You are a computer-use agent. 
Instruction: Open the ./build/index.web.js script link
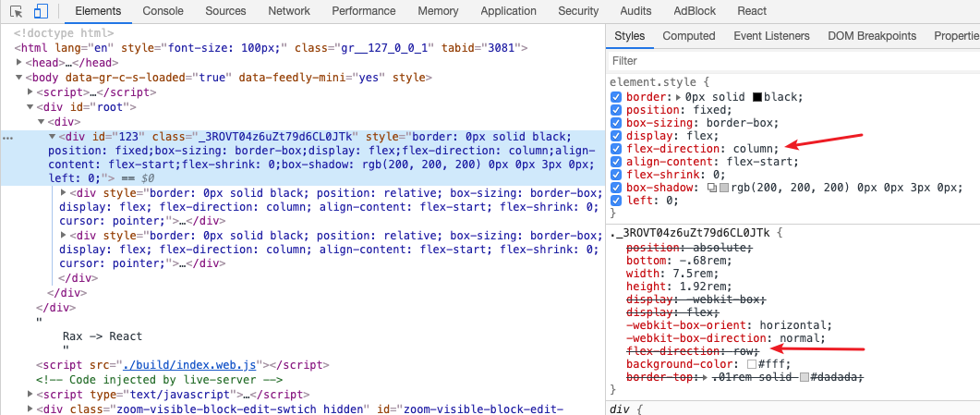coord(191,365)
